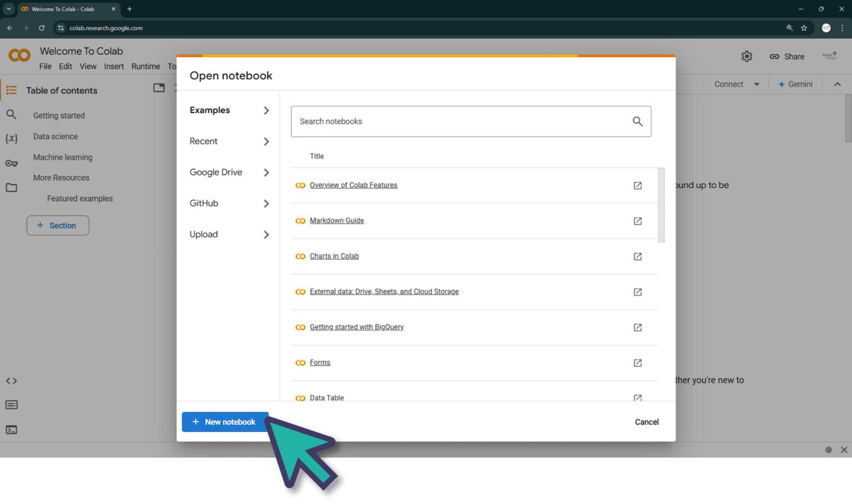852x504 pixels.
Task: Open the Connect dropdown arrow
Action: 757,84
